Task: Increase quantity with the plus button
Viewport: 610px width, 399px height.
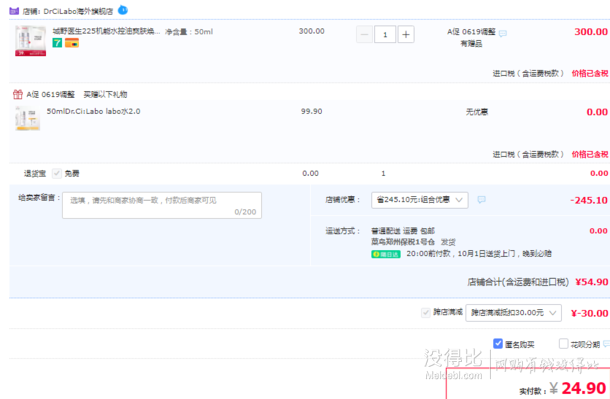Action: pyautogui.click(x=406, y=34)
